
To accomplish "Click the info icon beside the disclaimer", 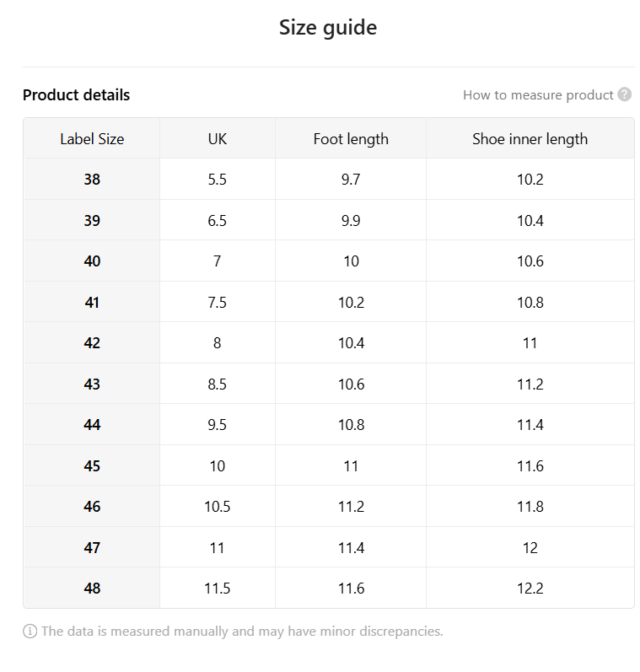I will click(30, 631).
